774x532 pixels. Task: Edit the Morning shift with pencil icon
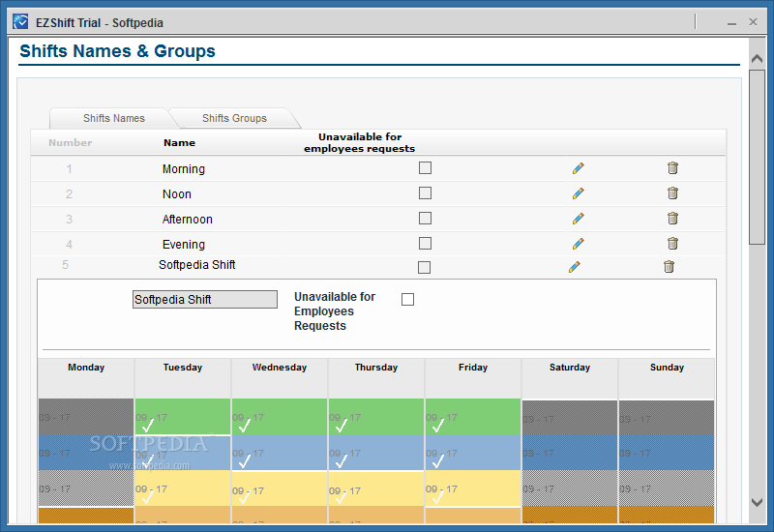coord(578,168)
